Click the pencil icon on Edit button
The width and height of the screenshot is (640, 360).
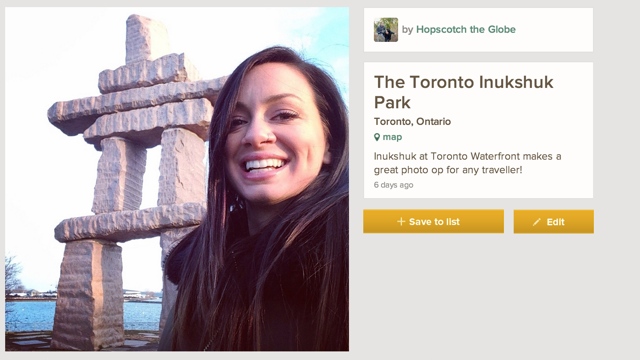pyautogui.click(x=536, y=222)
